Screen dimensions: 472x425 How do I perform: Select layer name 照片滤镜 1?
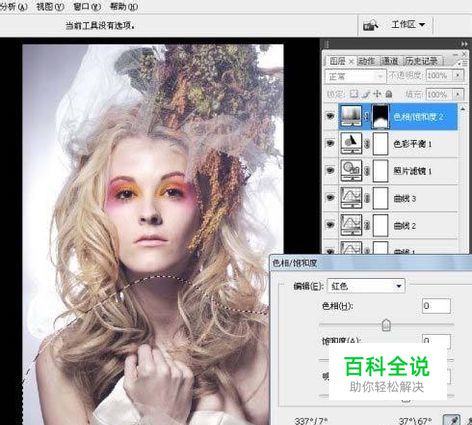click(x=412, y=171)
